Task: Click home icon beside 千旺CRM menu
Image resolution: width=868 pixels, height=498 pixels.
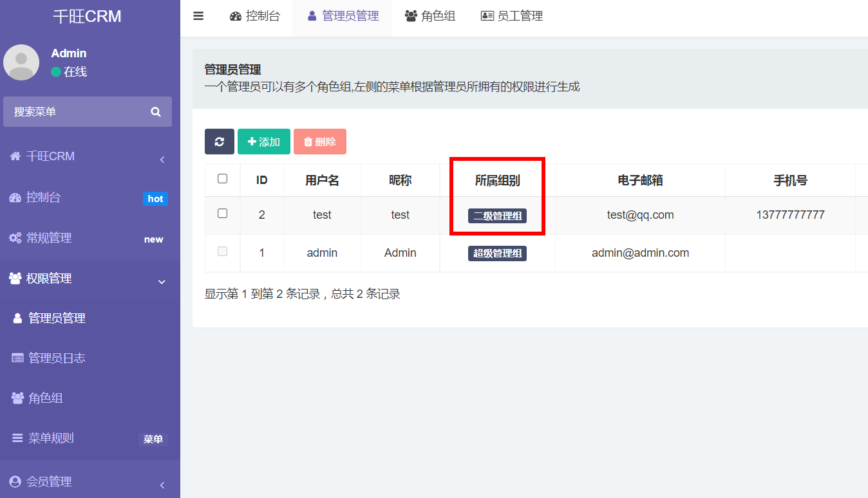Action: (15, 156)
